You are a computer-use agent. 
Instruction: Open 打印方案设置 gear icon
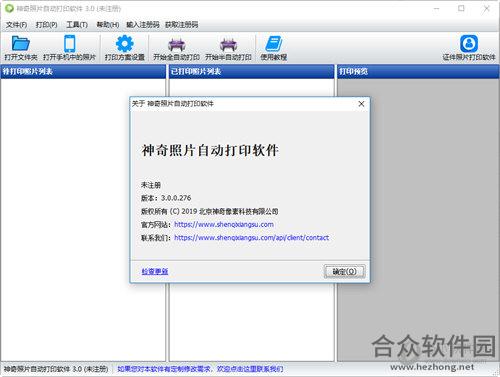click(125, 43)
